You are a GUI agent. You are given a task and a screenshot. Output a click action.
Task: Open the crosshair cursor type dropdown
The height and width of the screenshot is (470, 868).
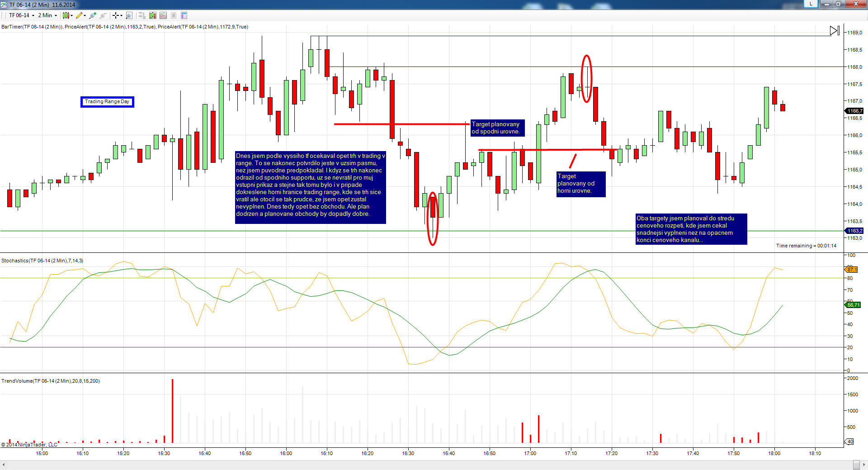[x=118, y=15]
